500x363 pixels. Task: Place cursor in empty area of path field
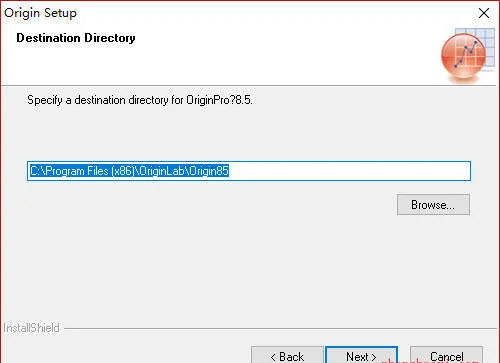[x=350, y=171]
